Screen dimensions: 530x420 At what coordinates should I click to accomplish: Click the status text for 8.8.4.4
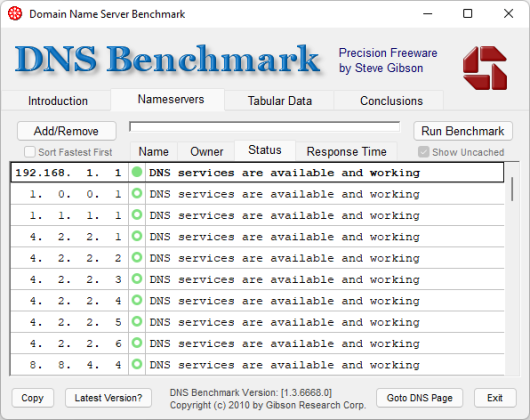[284, 365]
